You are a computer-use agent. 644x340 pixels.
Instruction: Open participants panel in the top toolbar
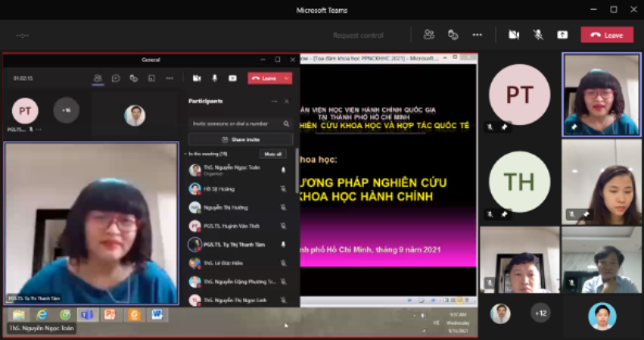coord(429,35)
